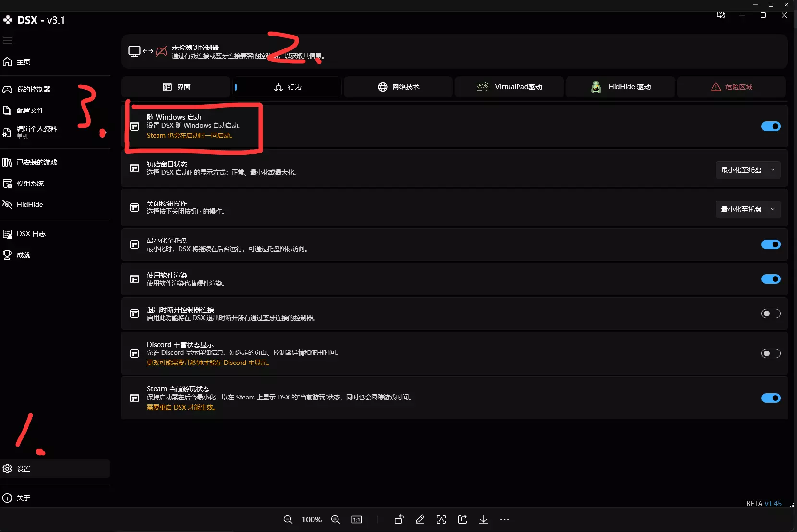The width and height of the screenshot is (797, 532).
Task: Go to 主页 home page
Action: tap(55, 62)
